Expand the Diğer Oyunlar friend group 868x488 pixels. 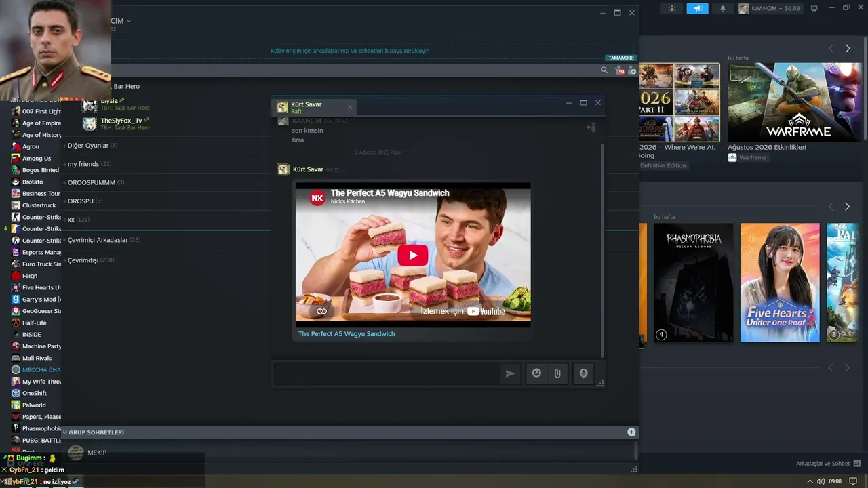(90, 146)
